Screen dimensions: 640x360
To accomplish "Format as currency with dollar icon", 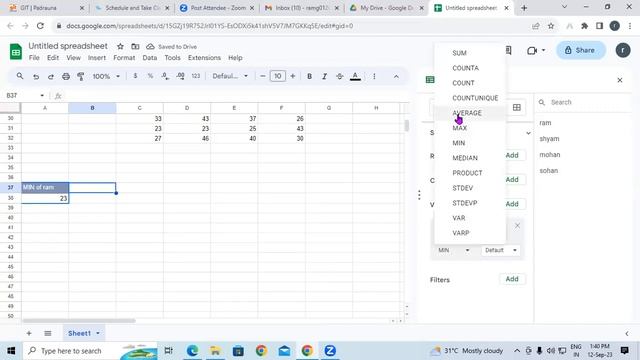I will [x=135, y=76].
